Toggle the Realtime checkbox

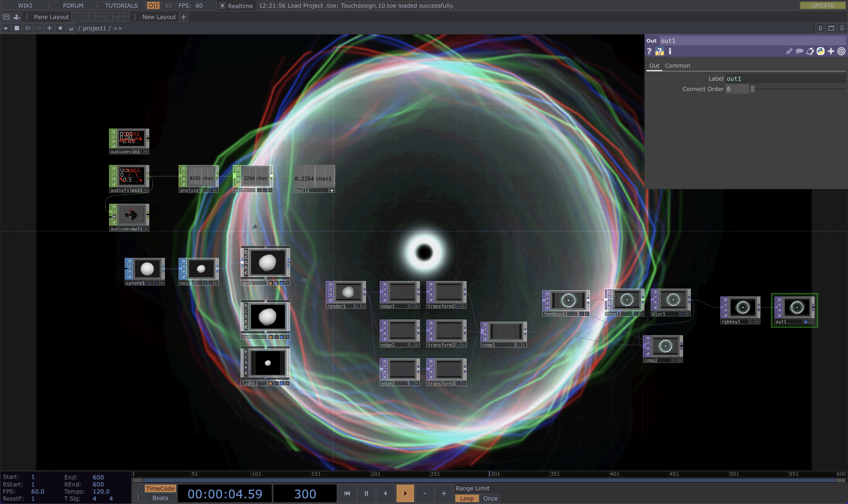point(222,6)
